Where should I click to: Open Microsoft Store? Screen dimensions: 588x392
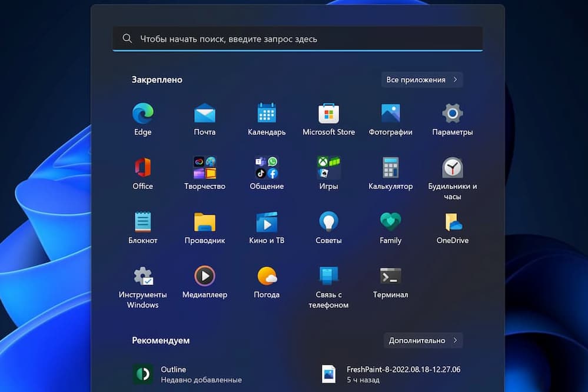click(328, 119)
